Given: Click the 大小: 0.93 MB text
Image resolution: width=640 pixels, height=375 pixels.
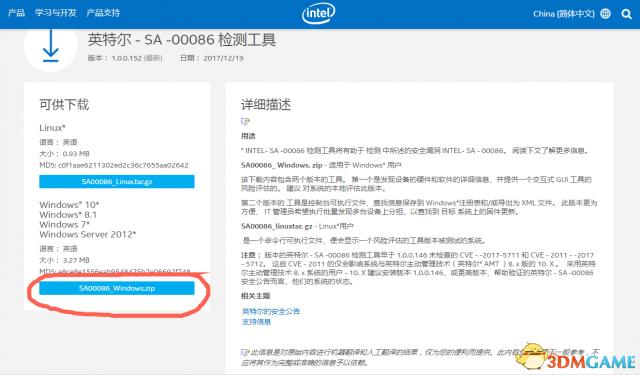Looking at the screenshot, I should click(64, 154).
